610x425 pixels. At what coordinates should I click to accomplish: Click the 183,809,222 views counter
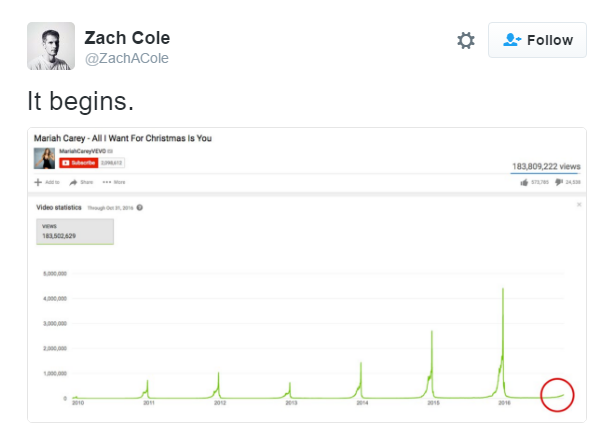546,167
